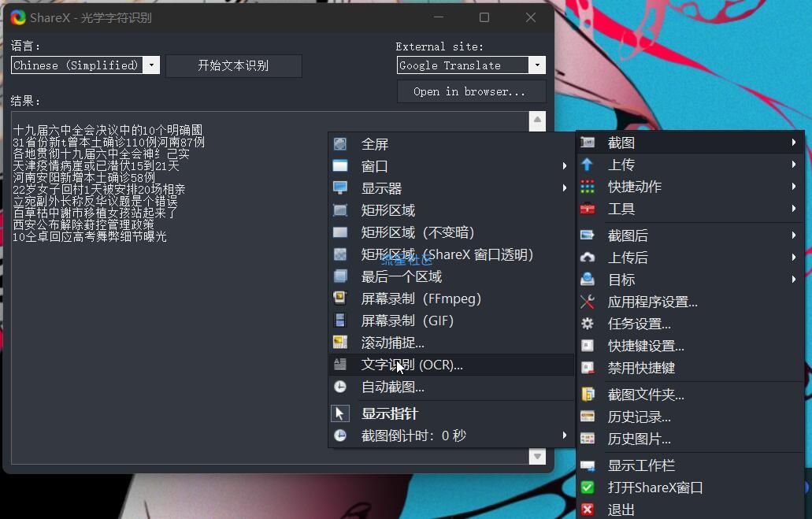Click the 显示工作栏 tray icon
This screenshot has height=519, width=812.
click(588, 465)
